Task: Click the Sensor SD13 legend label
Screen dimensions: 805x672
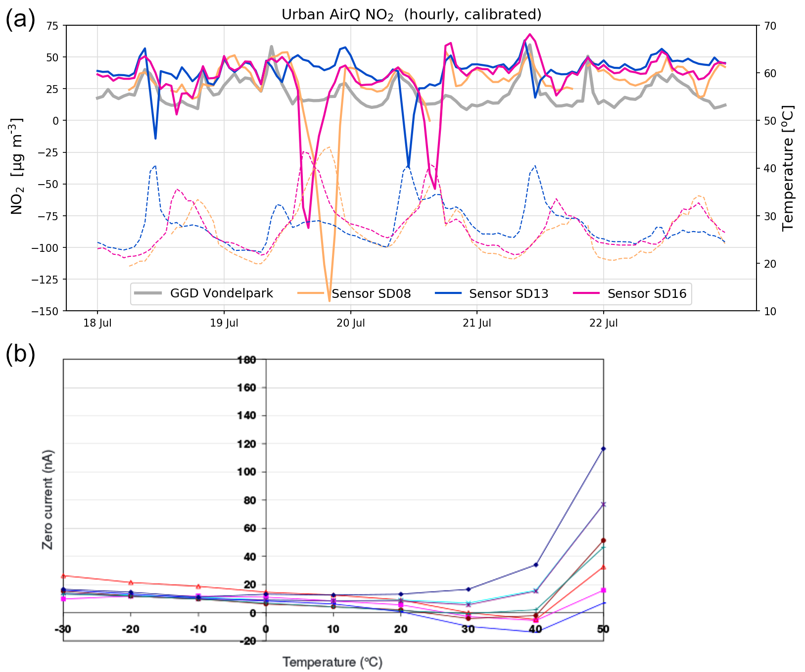Action: click(509, 294)
